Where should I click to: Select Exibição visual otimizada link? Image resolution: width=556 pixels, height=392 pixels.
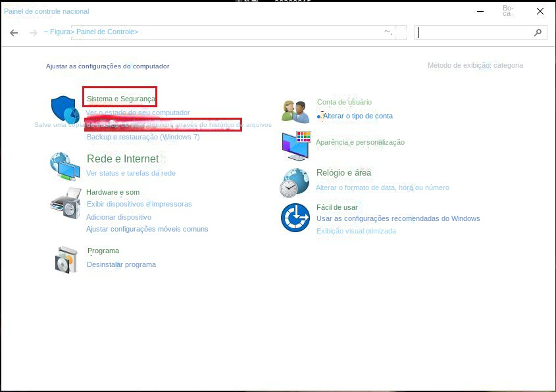click(357, 231)
